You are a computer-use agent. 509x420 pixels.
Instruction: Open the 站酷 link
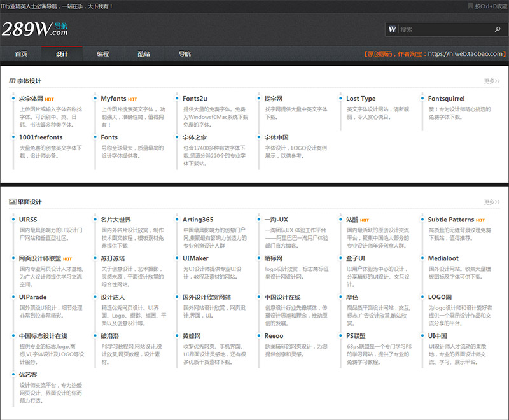(x=352, y=220)
